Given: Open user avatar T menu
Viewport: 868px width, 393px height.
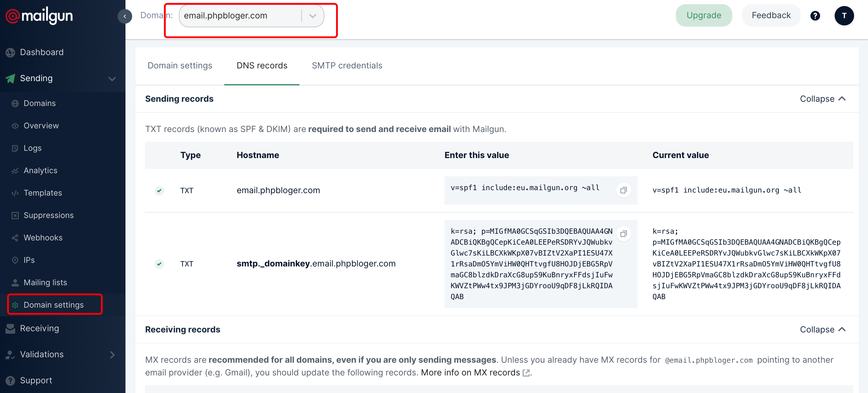Looking at the screenshot, I should 843,15.
